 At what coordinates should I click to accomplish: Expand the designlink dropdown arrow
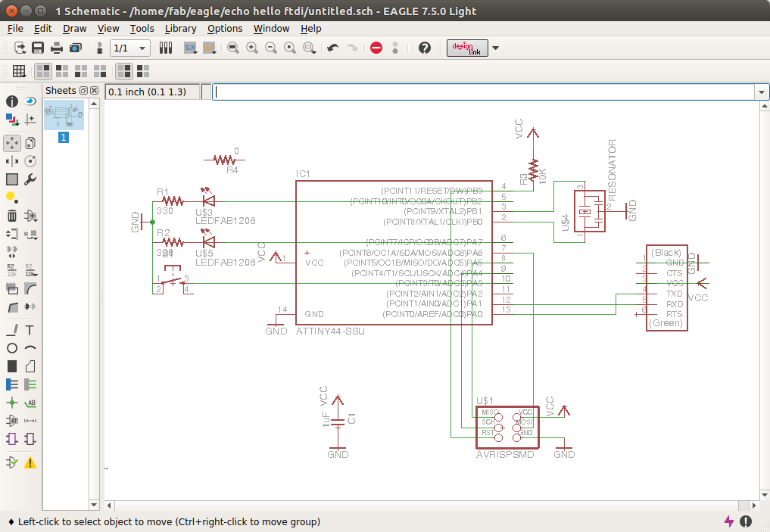pos(495,48)
